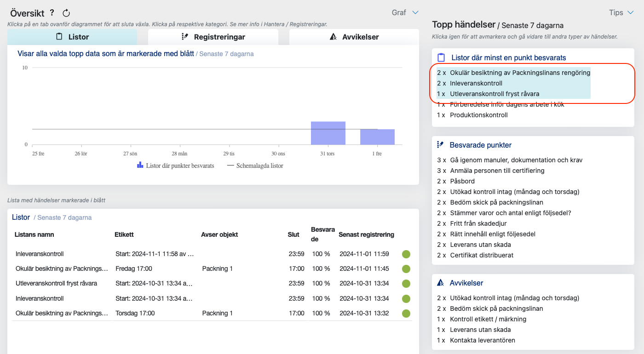
Task: Refresh the Översikt dashboard
Action: 66,13
